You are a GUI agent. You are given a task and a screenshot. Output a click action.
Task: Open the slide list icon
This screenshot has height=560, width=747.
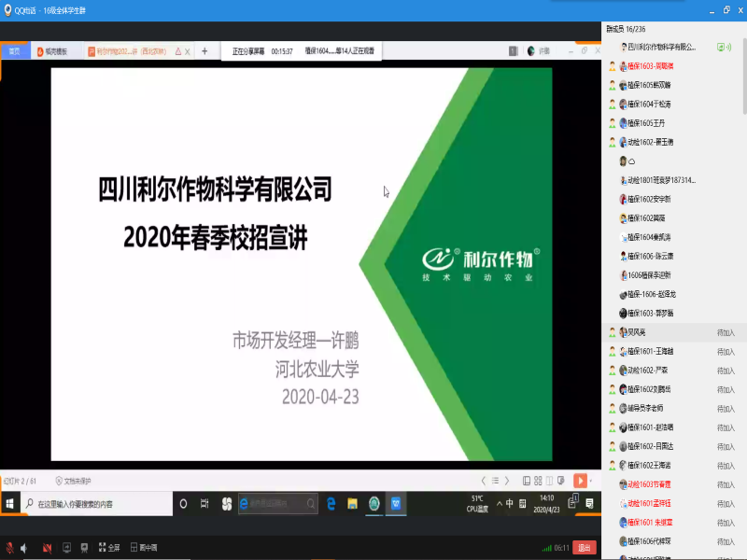[x=496, y=481]
